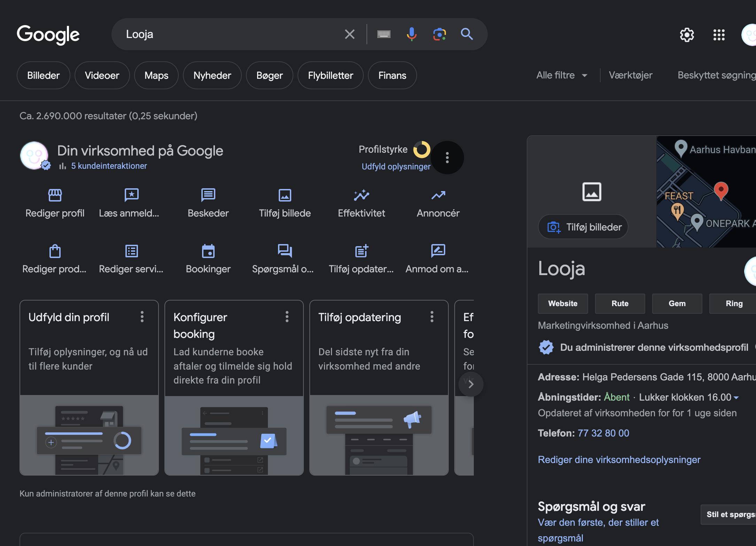Start voice search with the microphone icon
Viewport: 756px width, 546px height.
[411, 34]
